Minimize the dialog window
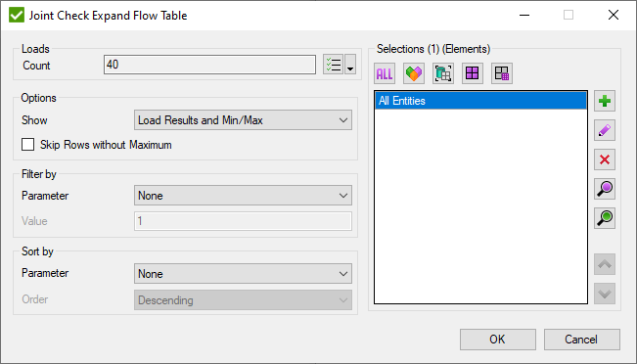This screenshot has width=637, height=364. [x=524, y=15]
